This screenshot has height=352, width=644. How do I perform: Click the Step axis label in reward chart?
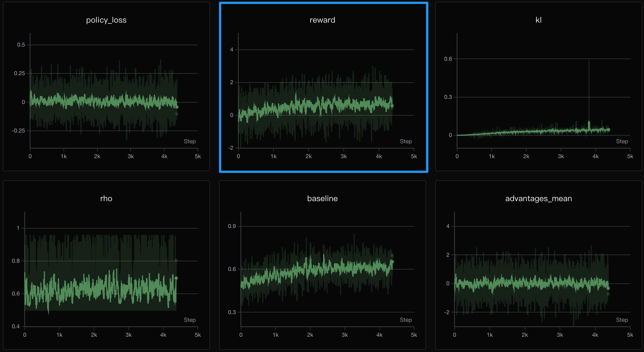point(406,141)
